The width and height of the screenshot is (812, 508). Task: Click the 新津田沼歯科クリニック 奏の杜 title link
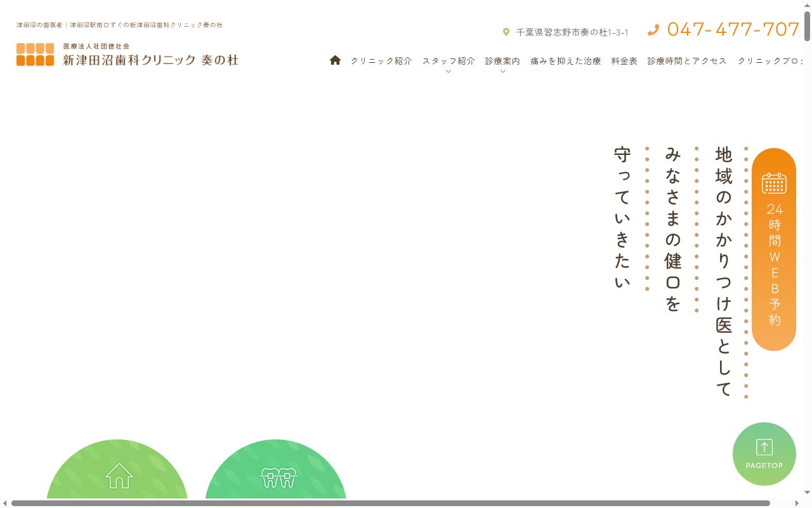pos(150,60)
